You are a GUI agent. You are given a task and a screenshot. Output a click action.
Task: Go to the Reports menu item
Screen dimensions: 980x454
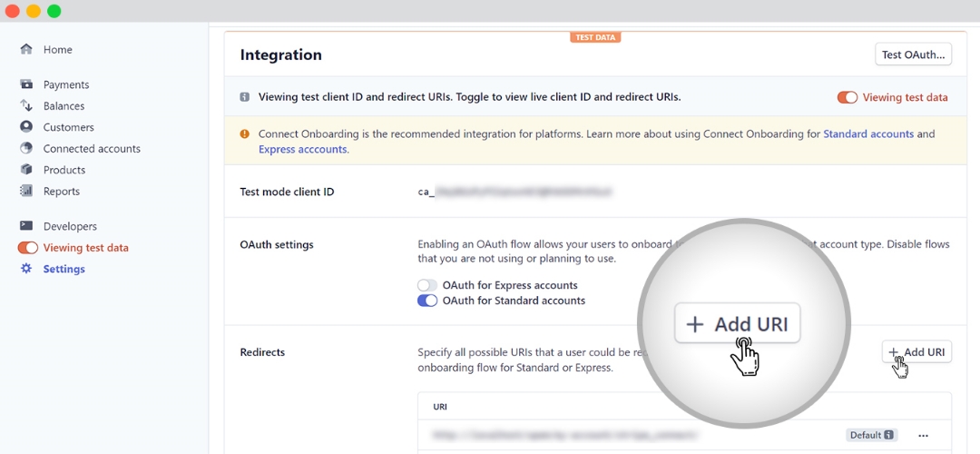[62, 192]
